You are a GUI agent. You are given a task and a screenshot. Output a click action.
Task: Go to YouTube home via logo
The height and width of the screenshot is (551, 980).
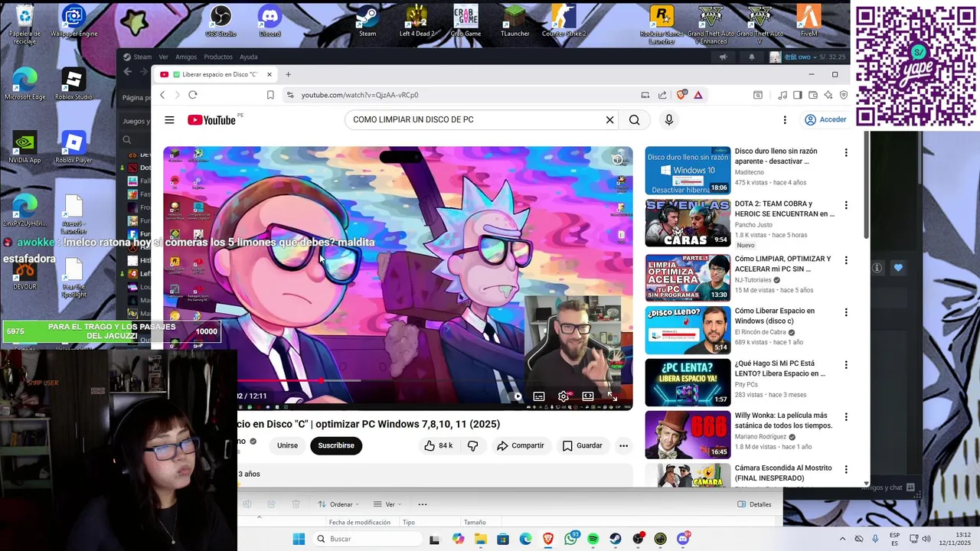(211, 120)
